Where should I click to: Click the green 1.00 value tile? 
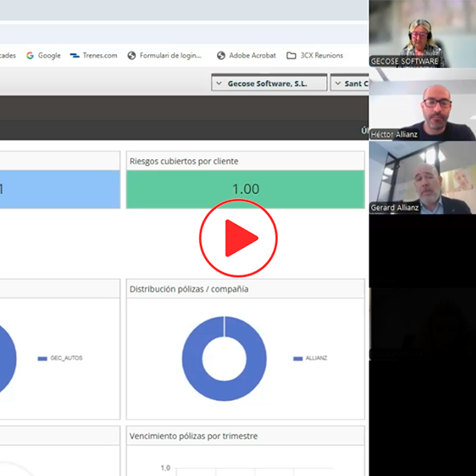click(x=245, y=189)
